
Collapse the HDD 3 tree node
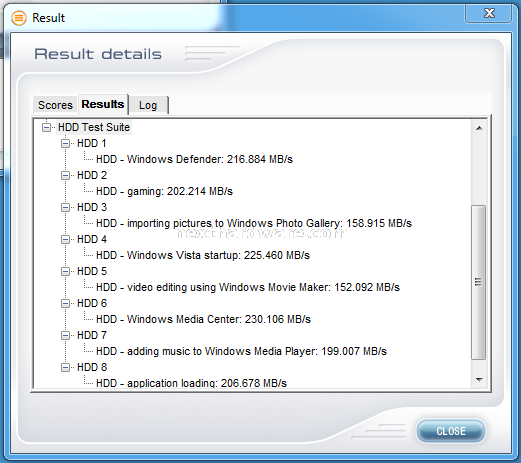[65, 207]
